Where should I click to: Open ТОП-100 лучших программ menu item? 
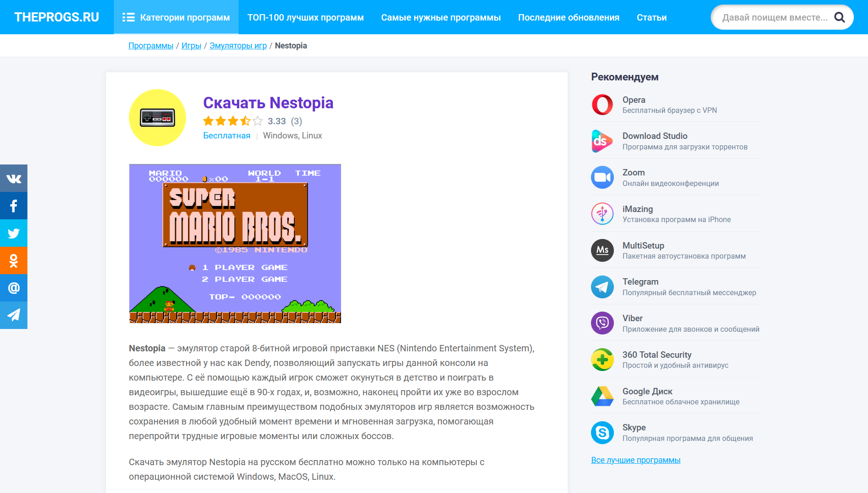click(305, 17)
